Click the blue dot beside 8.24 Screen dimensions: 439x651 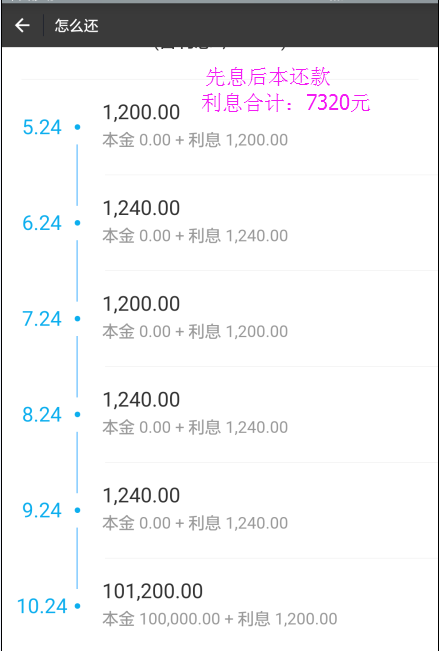(77, 414)
